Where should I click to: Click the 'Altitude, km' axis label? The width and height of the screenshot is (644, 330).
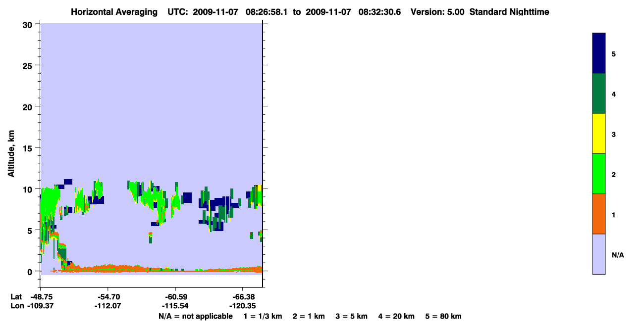pos(11,153)
